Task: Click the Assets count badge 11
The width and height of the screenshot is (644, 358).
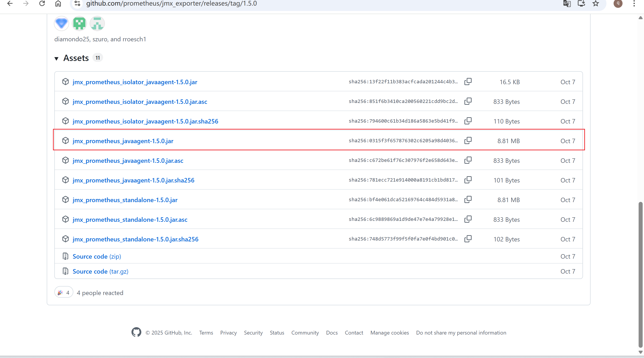Action: (x=97, y=58)
